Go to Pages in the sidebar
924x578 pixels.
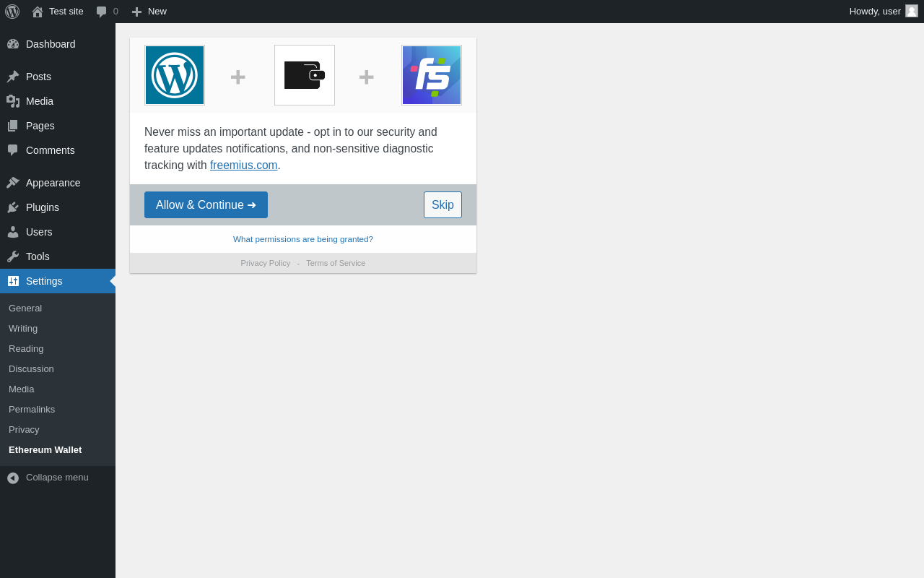[x=58, y=126]
